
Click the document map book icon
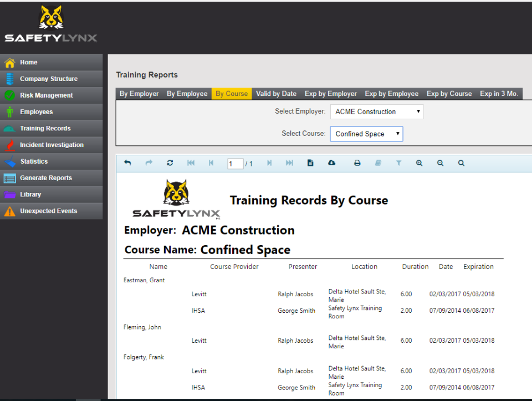click(378, 163)
